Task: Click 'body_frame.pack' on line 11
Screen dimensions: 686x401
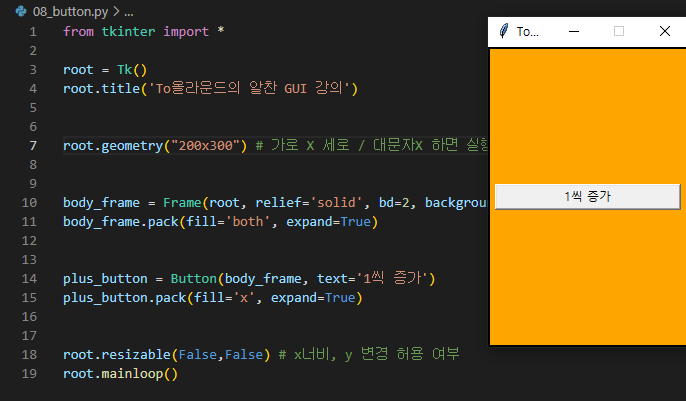Action: (121, 222)
